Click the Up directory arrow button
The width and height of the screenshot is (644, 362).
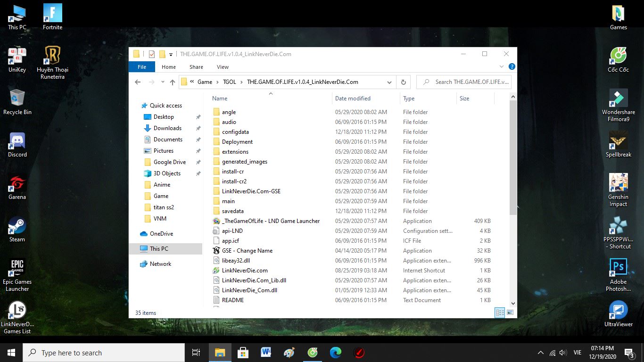173,82
